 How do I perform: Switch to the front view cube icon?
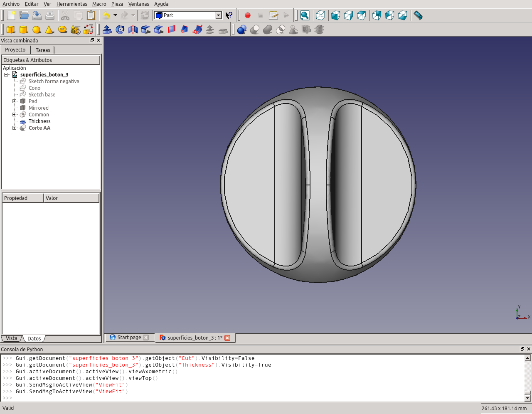(x=336, y=16)
